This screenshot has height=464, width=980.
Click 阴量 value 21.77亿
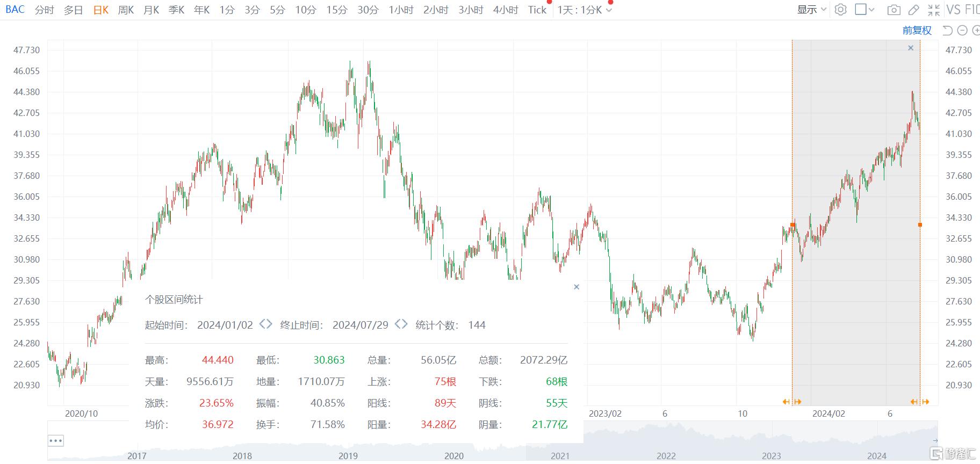point(550,424)
